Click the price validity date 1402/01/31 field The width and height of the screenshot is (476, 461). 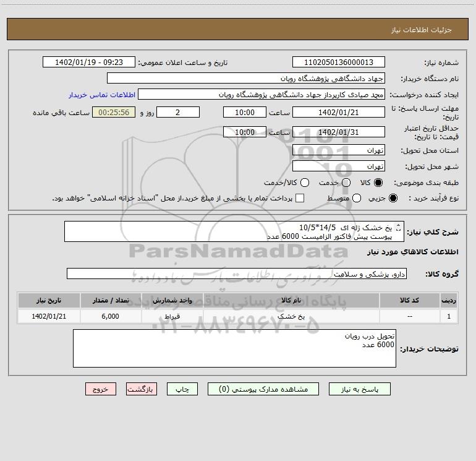(x=339, y=132)
